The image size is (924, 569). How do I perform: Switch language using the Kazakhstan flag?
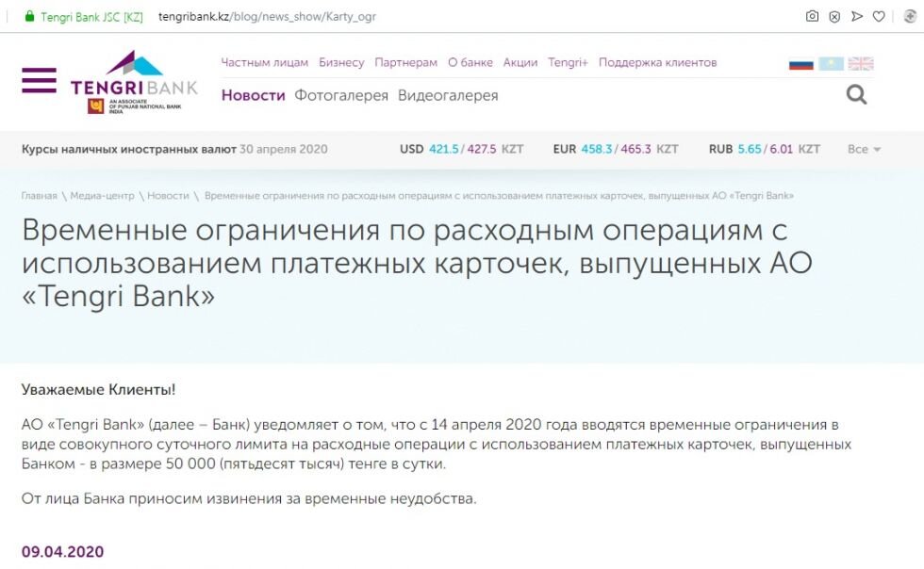click(x=831, y=64)
